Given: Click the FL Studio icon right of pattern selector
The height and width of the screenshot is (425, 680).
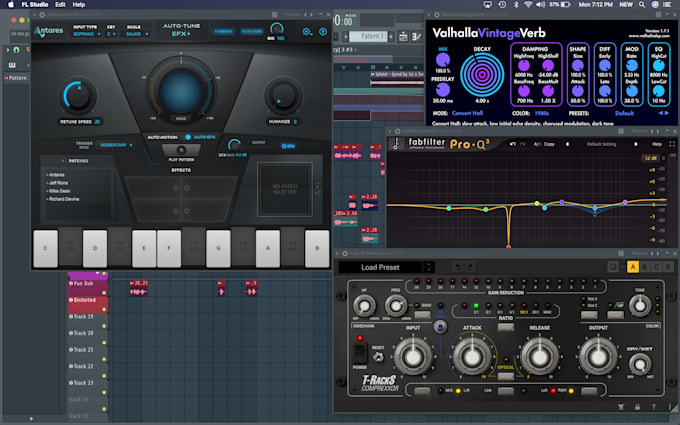Looking at the screenshot, I should pos(417,36).
